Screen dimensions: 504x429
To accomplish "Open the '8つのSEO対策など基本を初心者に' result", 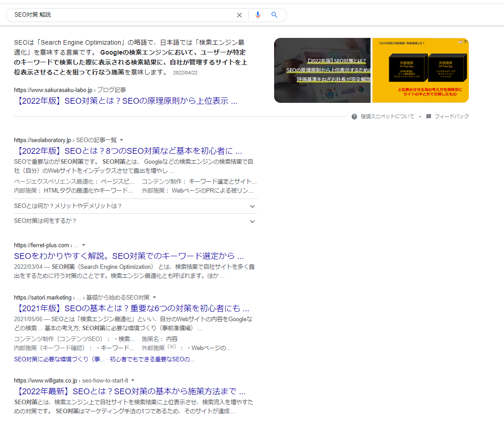I will tap(128, 151).
